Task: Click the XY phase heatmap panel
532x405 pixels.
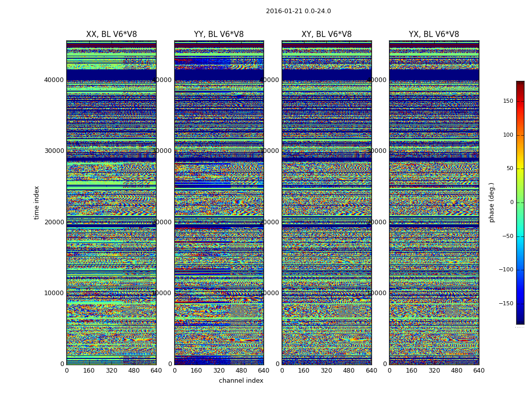Action: coord(326,202)
